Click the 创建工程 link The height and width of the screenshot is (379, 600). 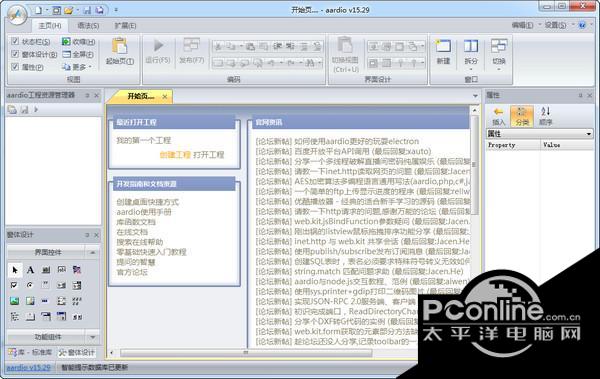tap(175, 155)
